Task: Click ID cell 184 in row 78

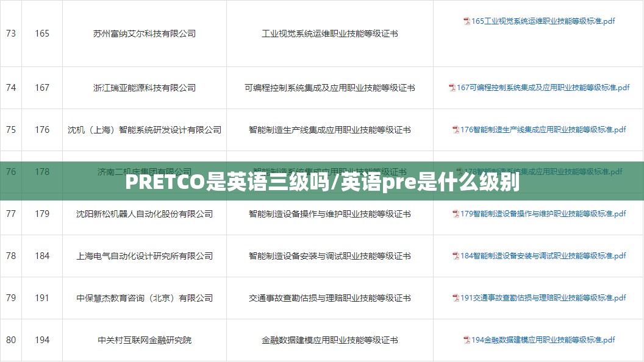Action: 42,256
